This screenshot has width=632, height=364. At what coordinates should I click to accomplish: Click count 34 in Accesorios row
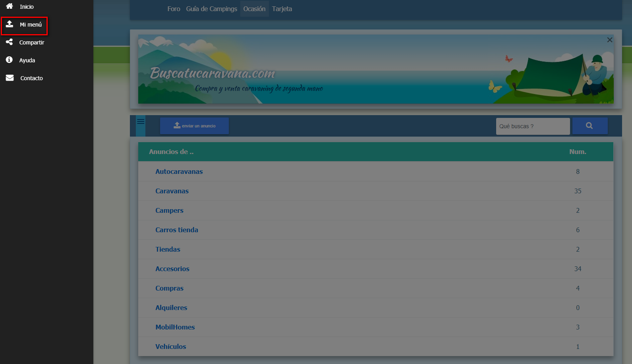578,269
